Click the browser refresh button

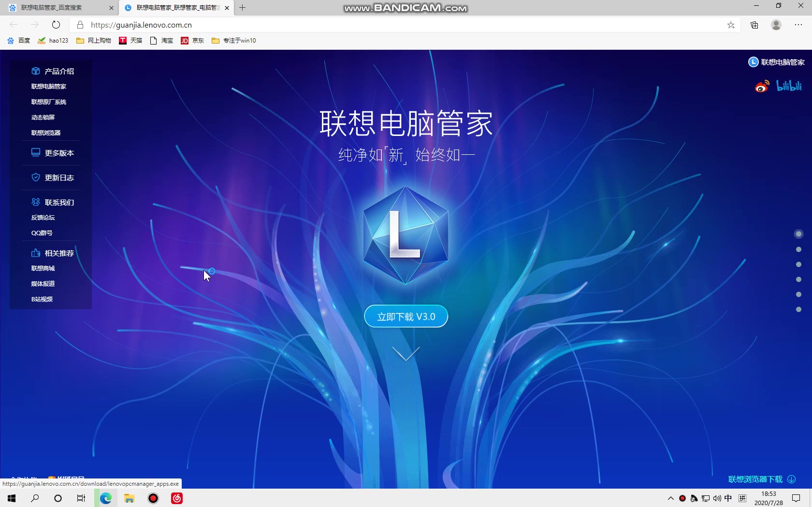56,25
